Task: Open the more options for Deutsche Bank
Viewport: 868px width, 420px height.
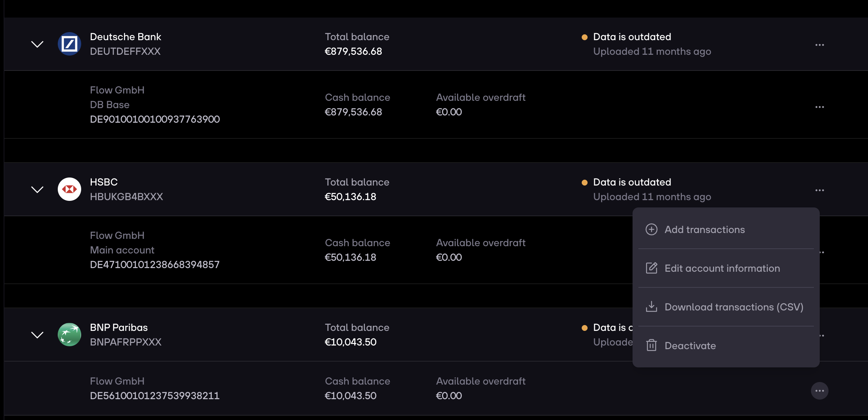Action: point(820,45)
